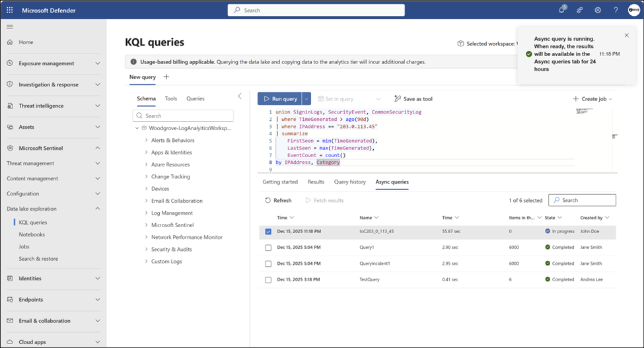This screenshot has height=348, width=644.
Task: Uncheck the IoC203_0_113_45 row checkbox
Action: pyautogui.click(x=268, y=232)
